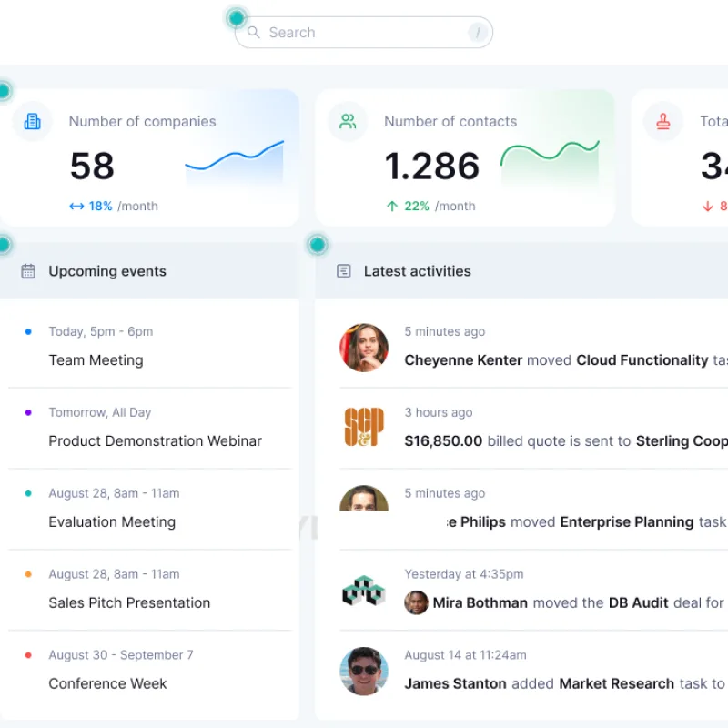Click the 5 minutes ago label above Cheyenne Kenter
This screenshot has height=728, width=728.
(445, 331)
